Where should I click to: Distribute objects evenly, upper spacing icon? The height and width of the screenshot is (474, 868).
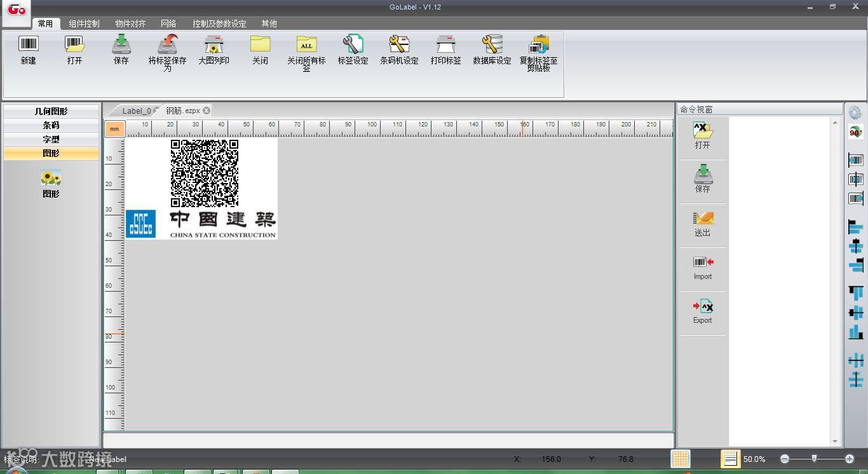[856, 360]
